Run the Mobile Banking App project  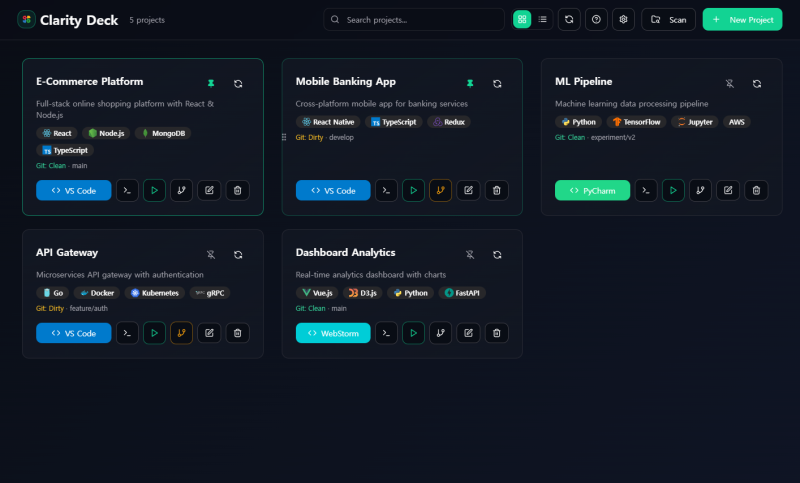click(413, 190)
